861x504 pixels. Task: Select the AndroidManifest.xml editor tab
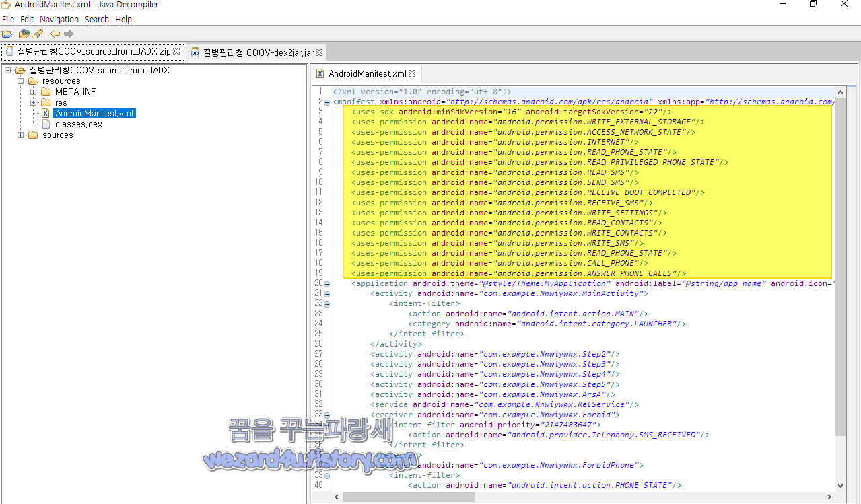[368, 73]
